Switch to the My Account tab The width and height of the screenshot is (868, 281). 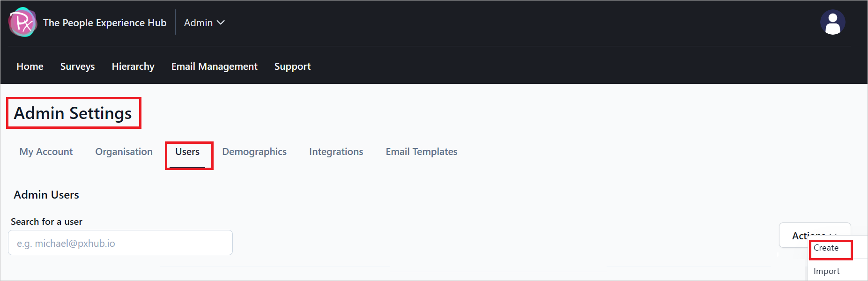click(x=46, y=152)
